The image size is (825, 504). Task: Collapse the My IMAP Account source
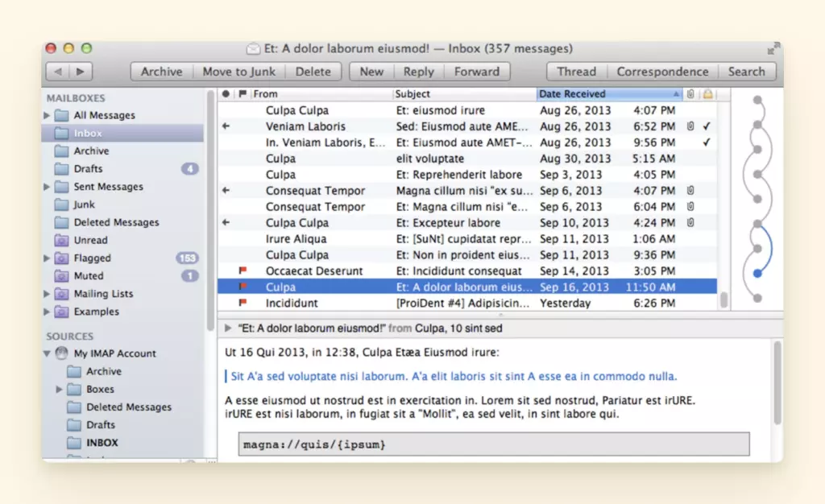point(47,353)
